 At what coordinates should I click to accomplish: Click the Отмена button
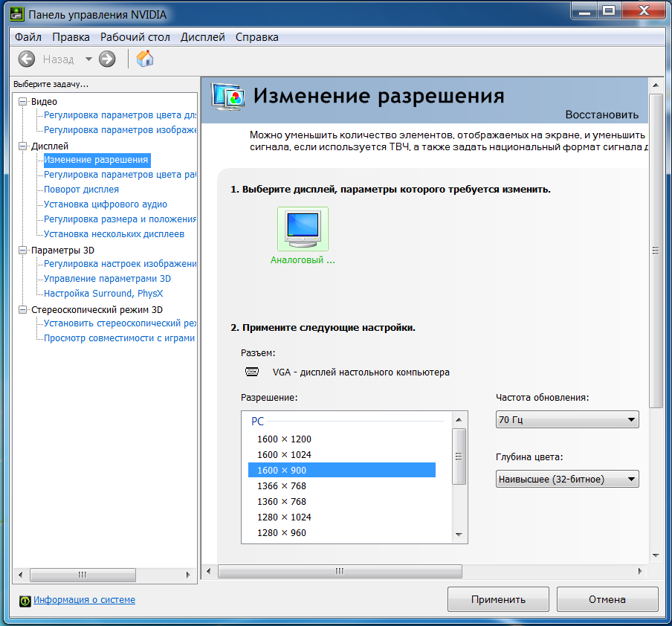pyautogui.click(x=607, y=599)
